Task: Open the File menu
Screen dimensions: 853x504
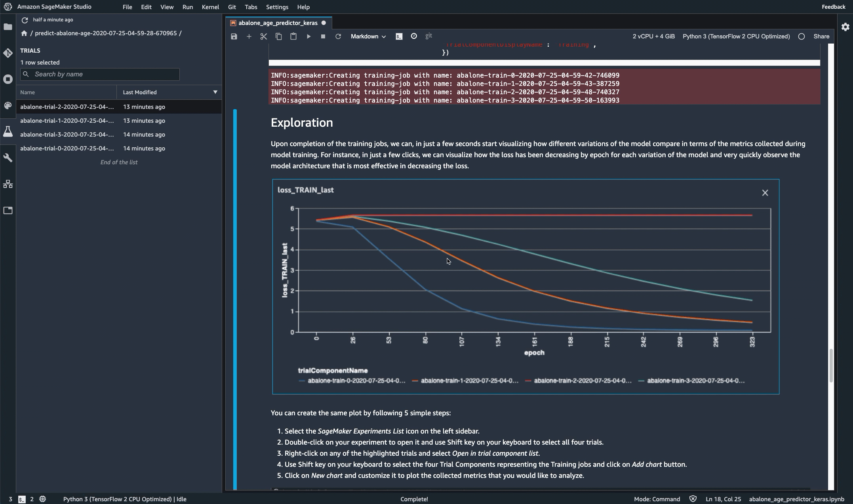Action: click(128, 7)
